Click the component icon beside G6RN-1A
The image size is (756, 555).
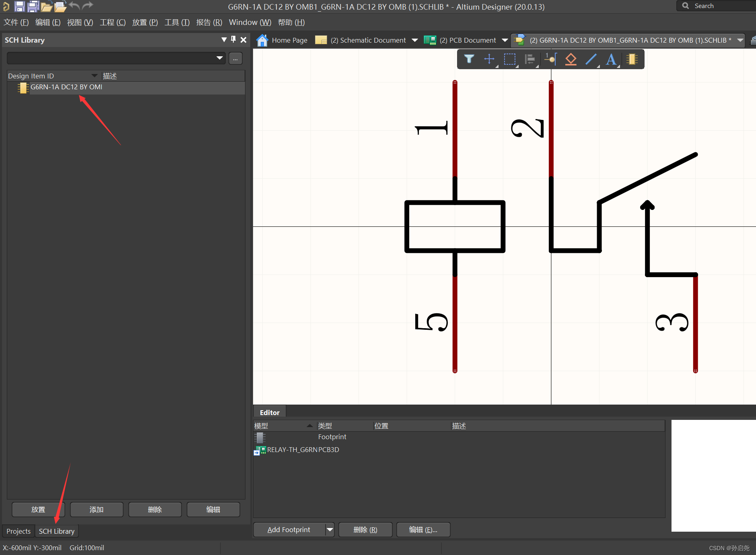tap(23, 87)
